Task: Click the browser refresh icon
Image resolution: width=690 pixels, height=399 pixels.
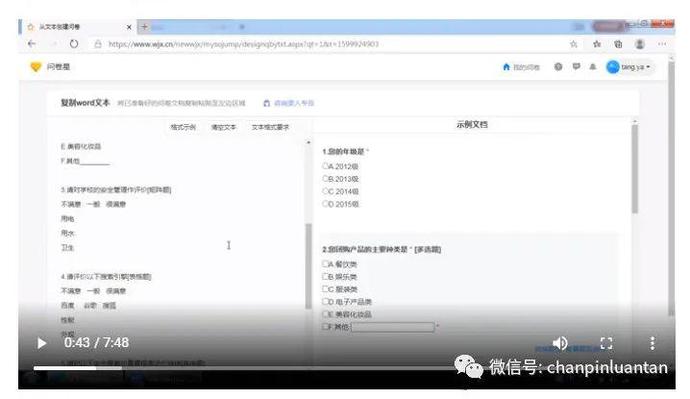Action: tap(74, 44)
